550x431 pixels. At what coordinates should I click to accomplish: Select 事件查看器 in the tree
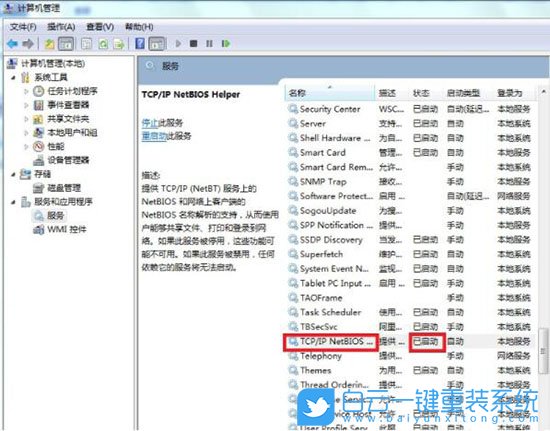[x=68, y=105]
